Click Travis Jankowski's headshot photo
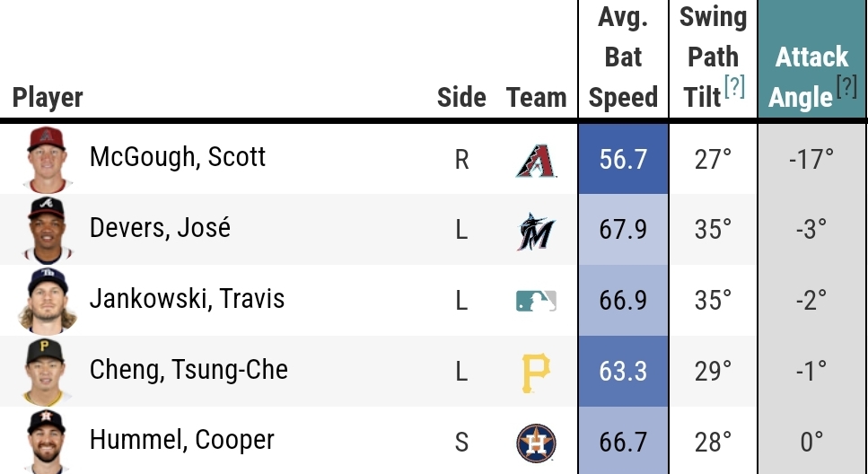 (x=47, y=300)
